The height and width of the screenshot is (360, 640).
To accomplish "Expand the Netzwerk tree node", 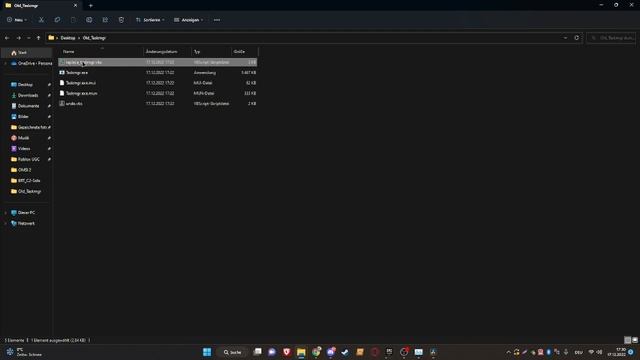I will pyautogui.click(x=6, y=224).
